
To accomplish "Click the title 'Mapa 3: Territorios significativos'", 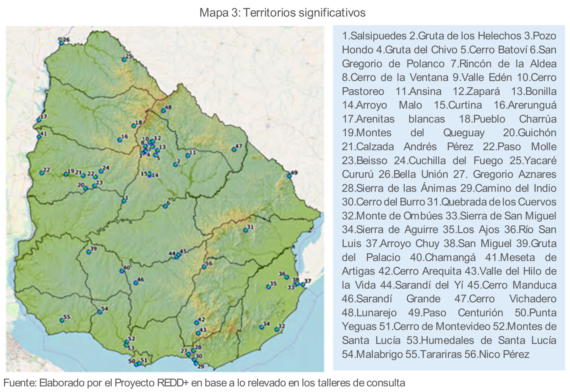I will point(283,13).
